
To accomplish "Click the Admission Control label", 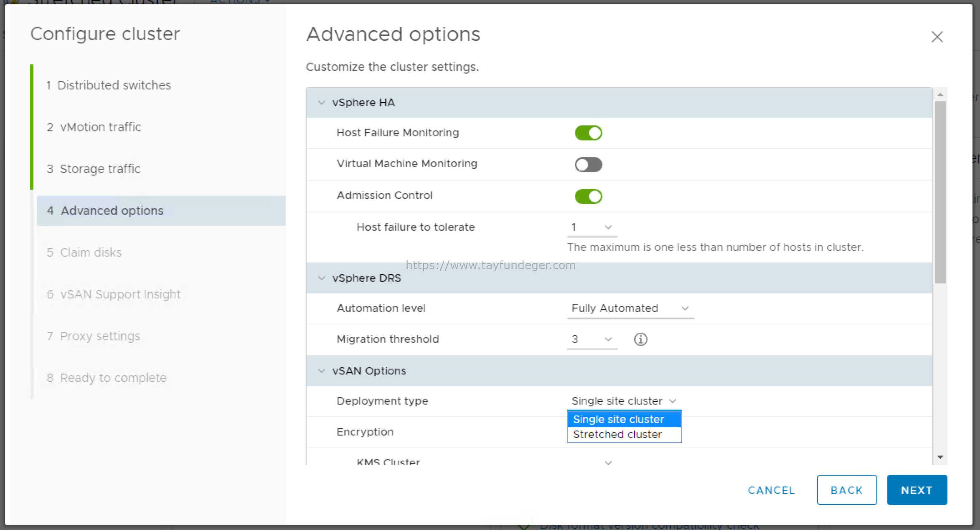I will coord(384,195).
